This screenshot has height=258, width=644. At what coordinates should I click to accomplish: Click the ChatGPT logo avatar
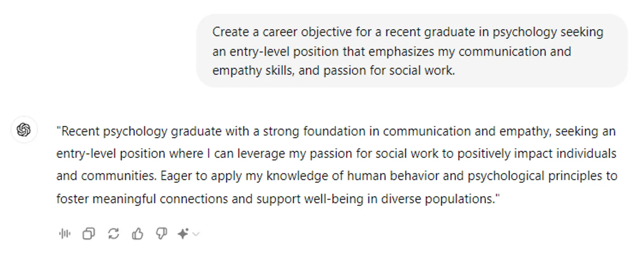tap(24, 130)
